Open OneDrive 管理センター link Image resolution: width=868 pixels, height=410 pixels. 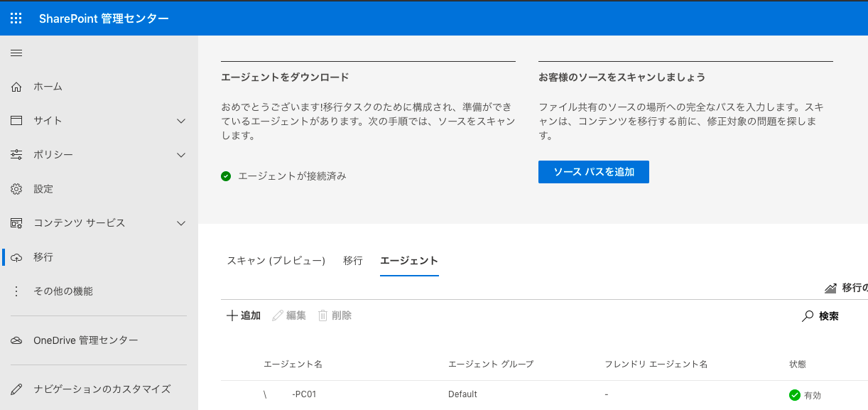(86, 340)
